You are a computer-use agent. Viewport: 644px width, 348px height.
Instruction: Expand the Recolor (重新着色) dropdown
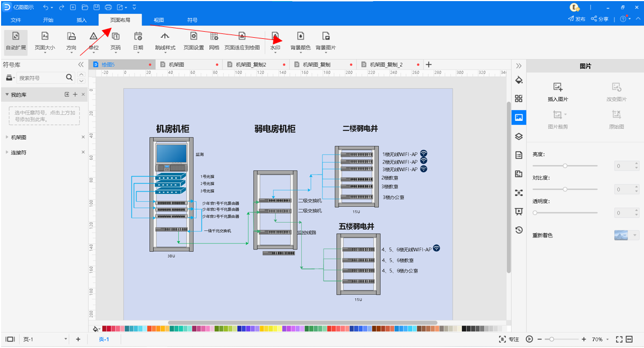[x=635, y=235]
